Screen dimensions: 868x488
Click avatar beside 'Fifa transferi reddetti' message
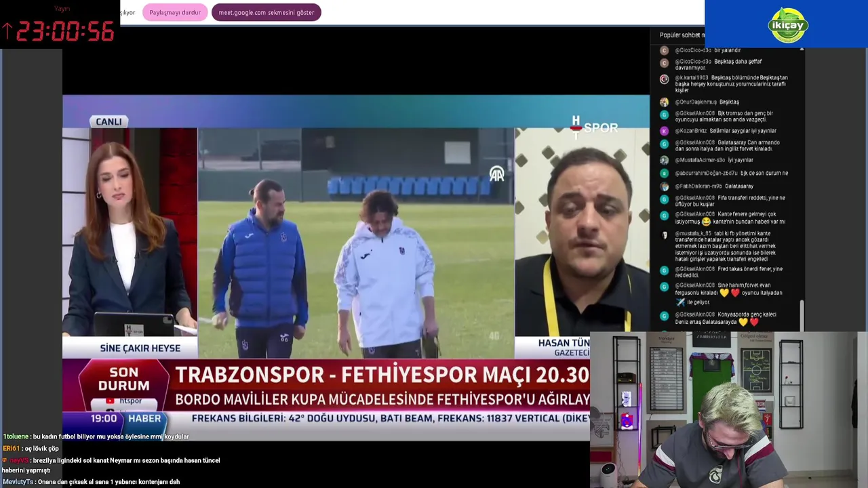point(664,199)
